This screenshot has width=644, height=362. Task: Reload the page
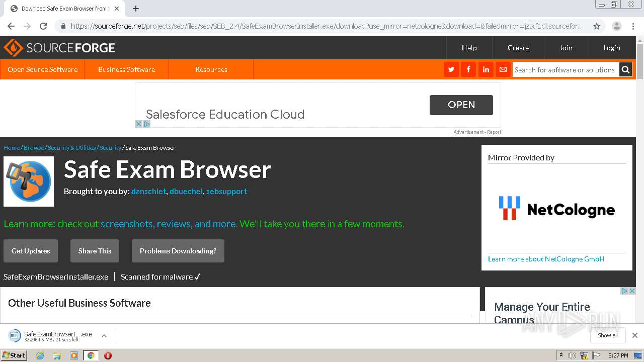pos(43,26)
